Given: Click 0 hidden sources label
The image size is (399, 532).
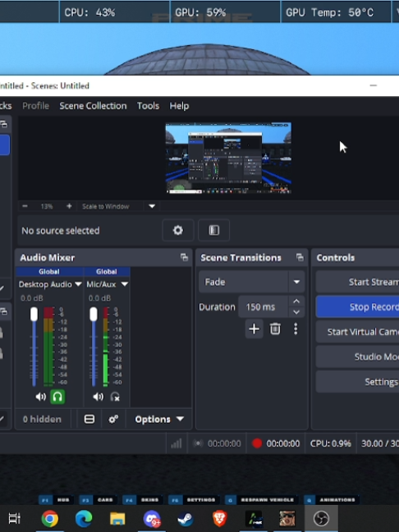Looking at the screenshot, I should click(42, 420).
